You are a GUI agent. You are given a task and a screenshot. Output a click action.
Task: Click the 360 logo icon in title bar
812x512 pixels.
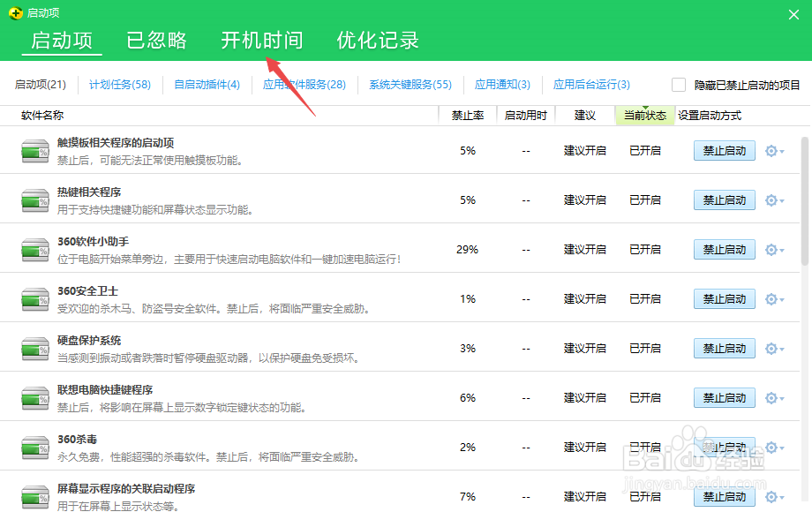point(16,13)
